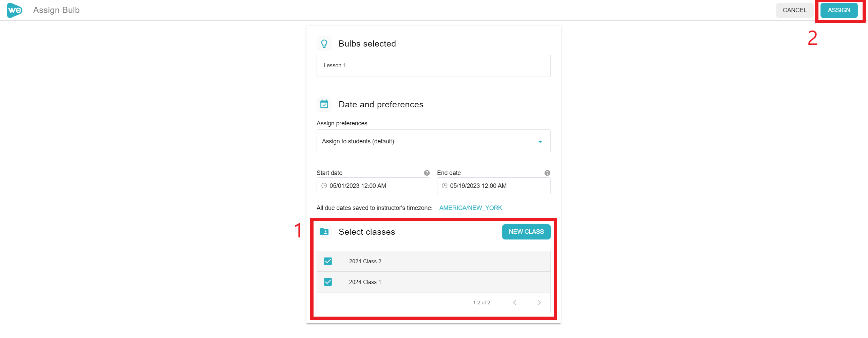Open the AMERICA/NEW_YORK timezone link
This screenshot has height=338, width=868.
click(470, 208)
